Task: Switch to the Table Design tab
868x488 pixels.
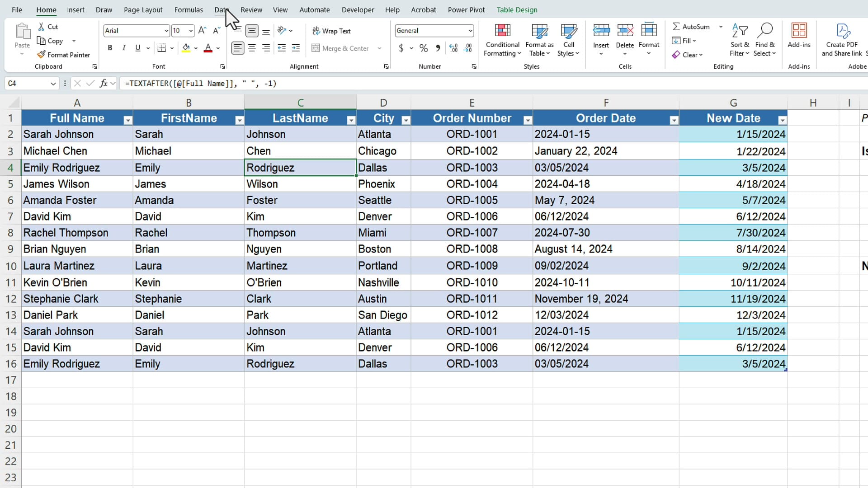Action: click(517, 9)
